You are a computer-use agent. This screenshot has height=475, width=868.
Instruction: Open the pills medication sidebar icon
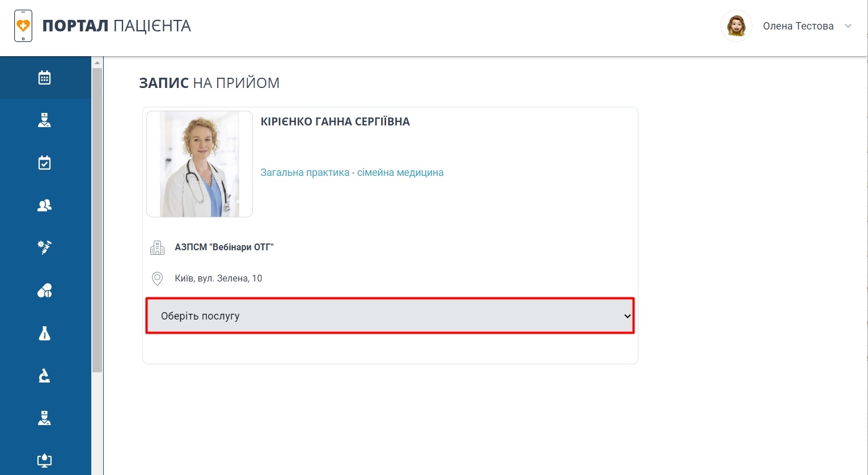point(44,291)
